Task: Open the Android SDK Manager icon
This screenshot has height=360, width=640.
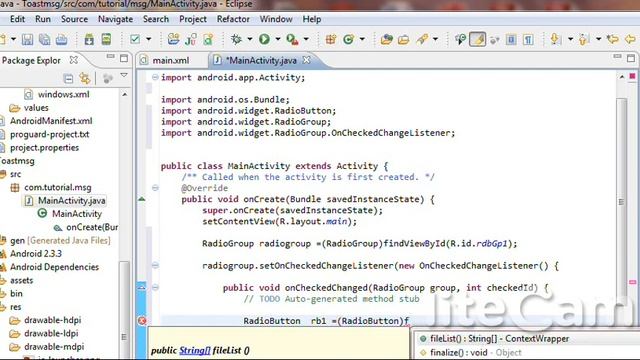Action: 89,39
